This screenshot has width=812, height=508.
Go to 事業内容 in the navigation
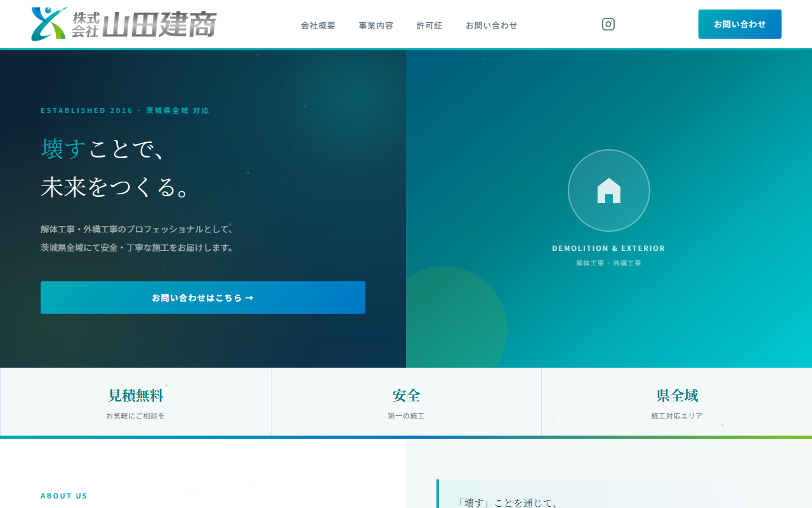coord(376,25)
